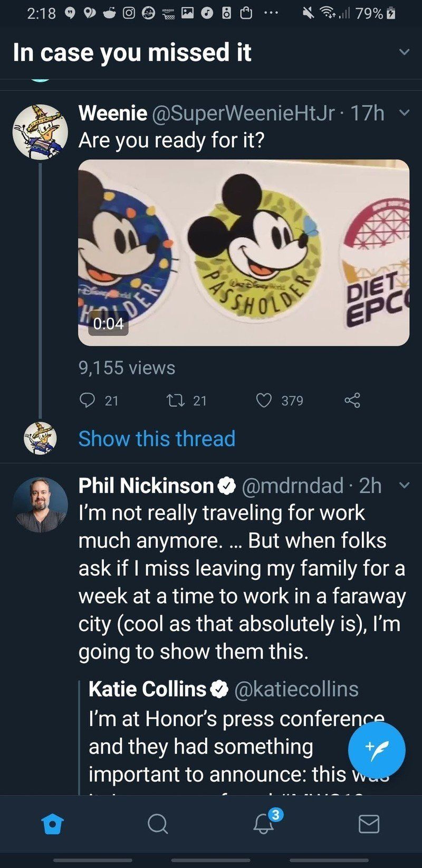Screen dimensions: 422x868
Task: Retweet Weenie's passholder video tweet
Action: 174,400
